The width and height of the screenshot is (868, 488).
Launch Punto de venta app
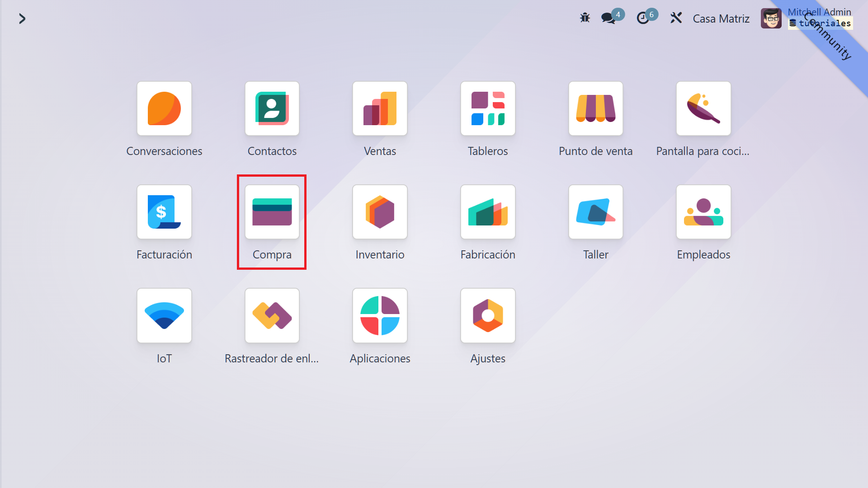point(595,109)
